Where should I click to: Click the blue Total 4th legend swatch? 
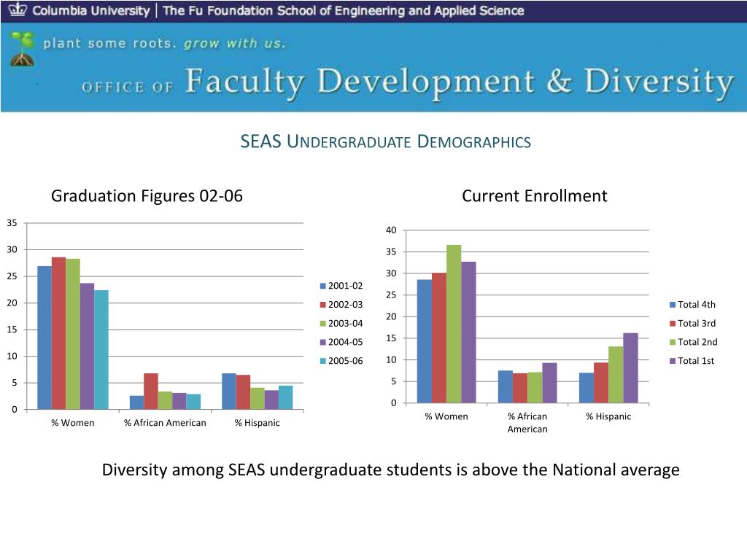click(673, 305)
